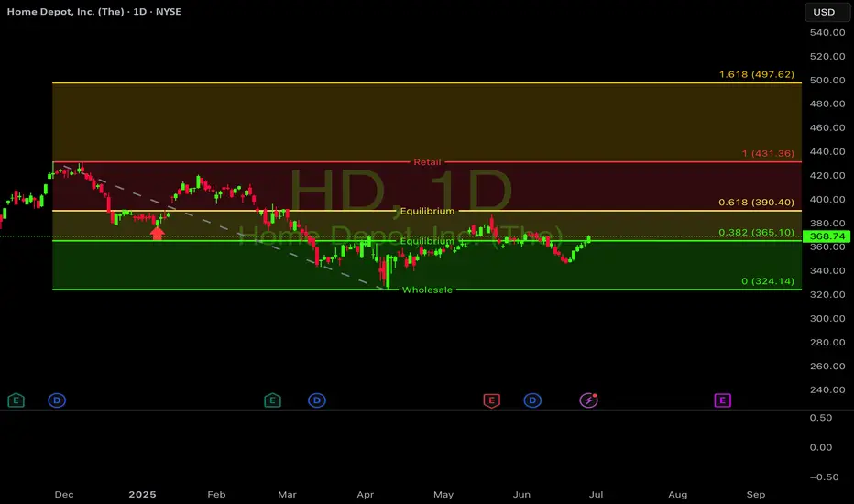Click the 460.00 price axis label
Image resolution: width=854 pixels, height=504 pixels.
(827, 127)
